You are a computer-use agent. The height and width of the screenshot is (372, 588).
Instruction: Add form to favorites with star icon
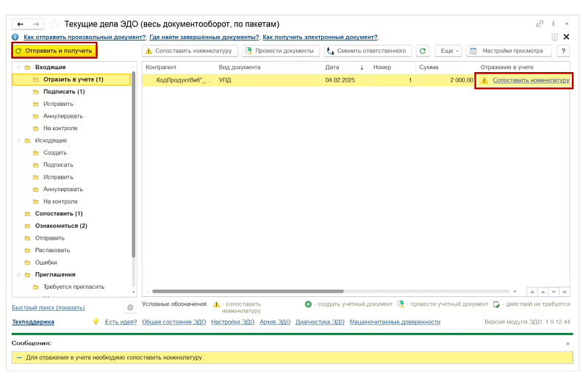coord(54,24)
